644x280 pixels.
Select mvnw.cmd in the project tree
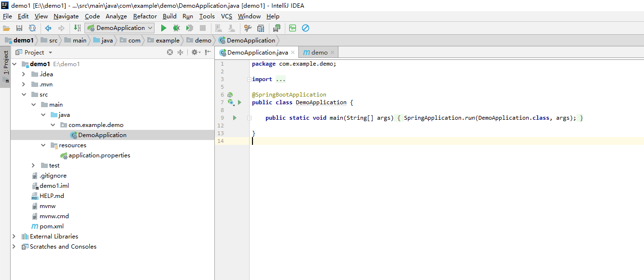pyautogui.click(x=50, y=216)
